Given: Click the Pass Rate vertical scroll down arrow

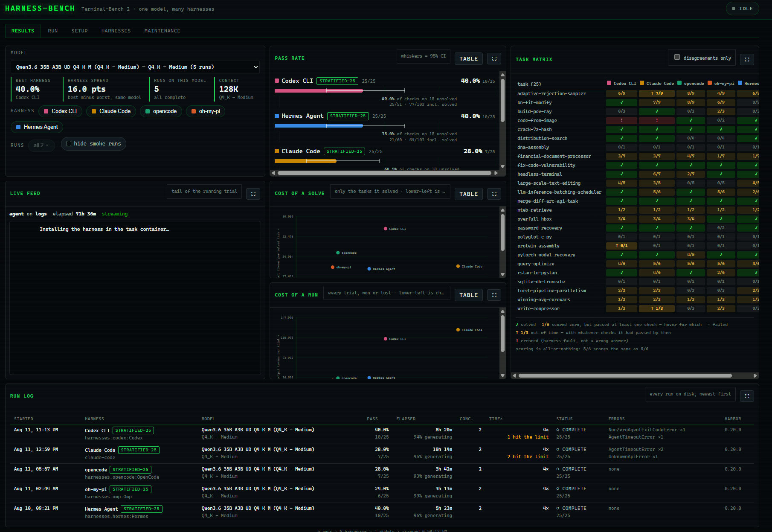Looking at the screenshot, I should coord(502,167).
